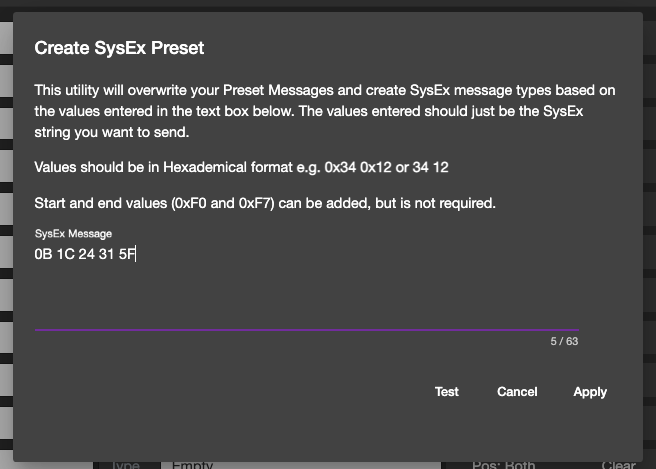Click the SysEx Message field label

point(73,233)
